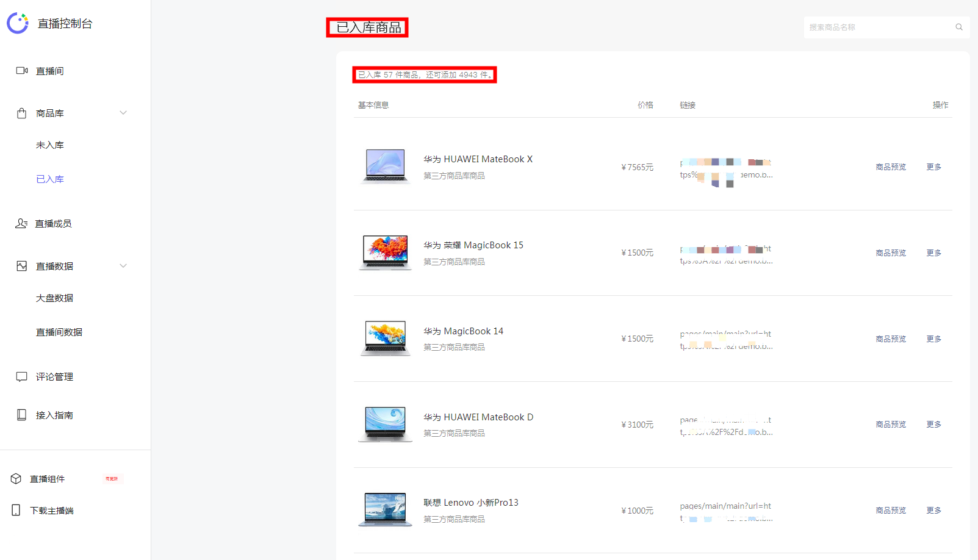Click product name 华为 MagicBook 14
Screen dimensions: 978x560
click(464, 331)
